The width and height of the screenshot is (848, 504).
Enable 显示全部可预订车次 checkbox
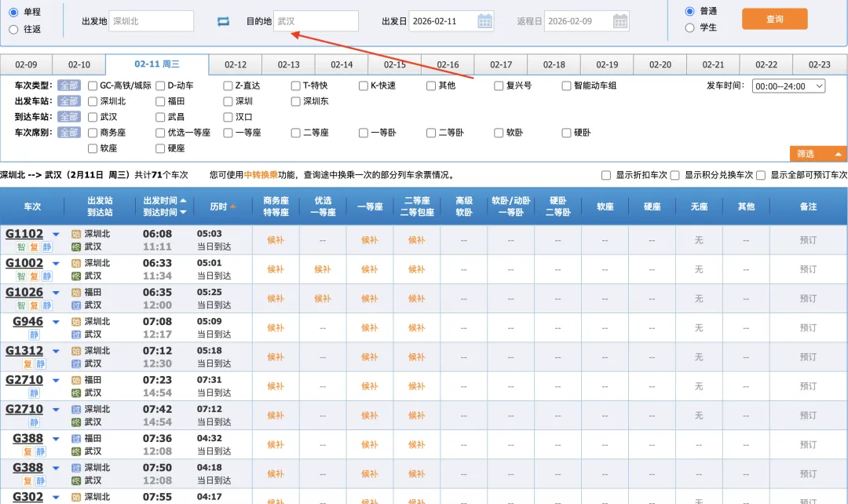point(762,175)
